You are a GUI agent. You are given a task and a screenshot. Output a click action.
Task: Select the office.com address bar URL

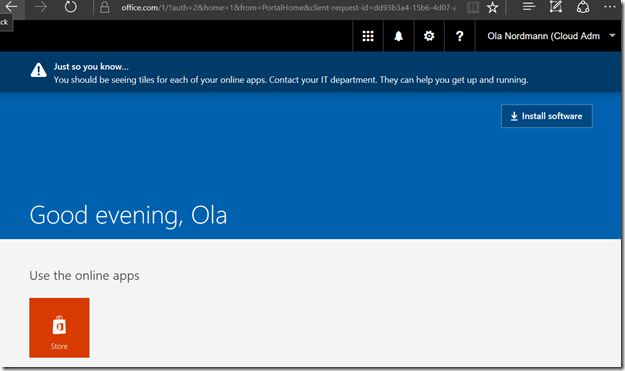pos(288,8)
